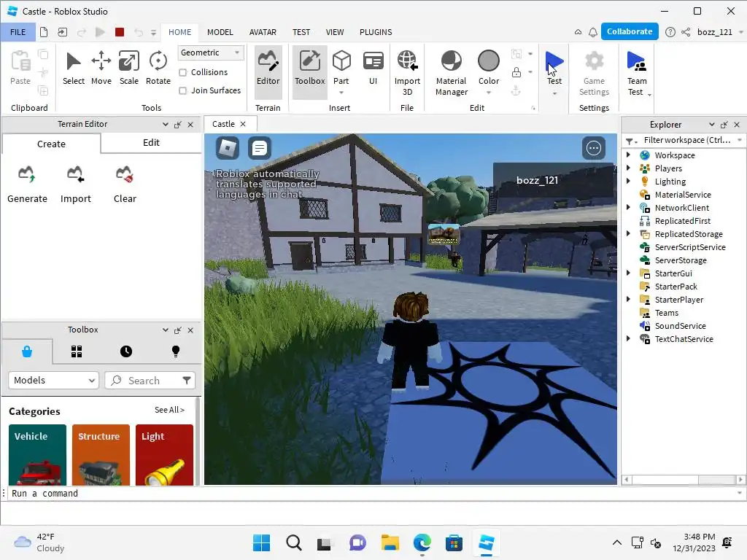Click See All categories link
This screenshot has height=560, width=747.
tap(169, 410)
